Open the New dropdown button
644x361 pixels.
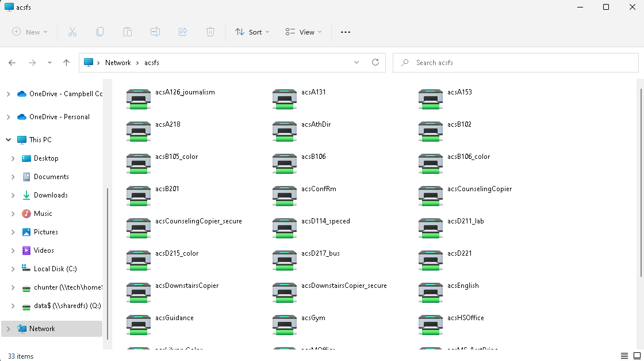30,32
